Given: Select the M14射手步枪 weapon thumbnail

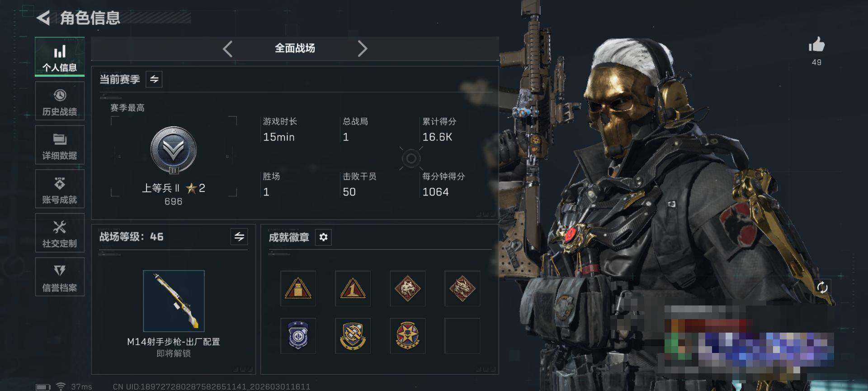Looking at the screenshot, I should click(x=174, y=301).
